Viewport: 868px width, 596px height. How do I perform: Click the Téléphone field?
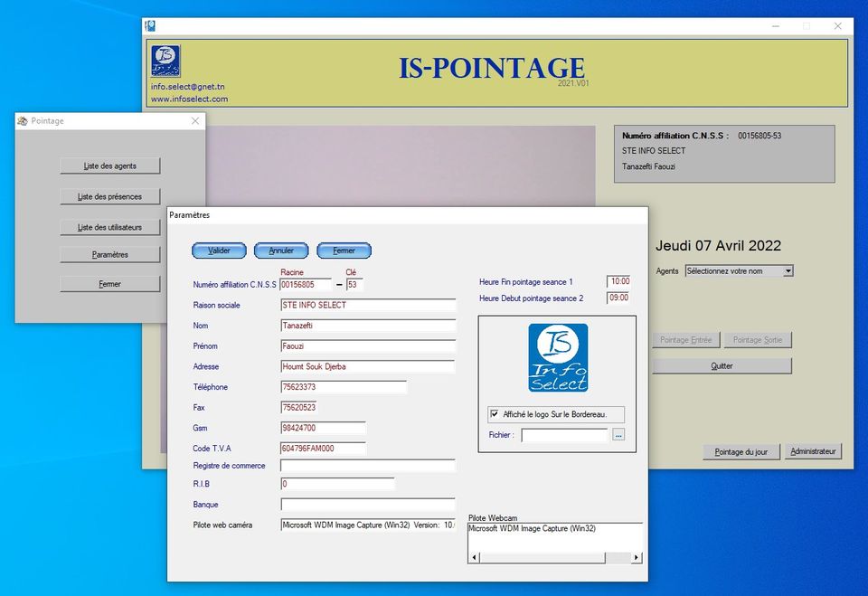pyautogui.click(x=344, y=387)
